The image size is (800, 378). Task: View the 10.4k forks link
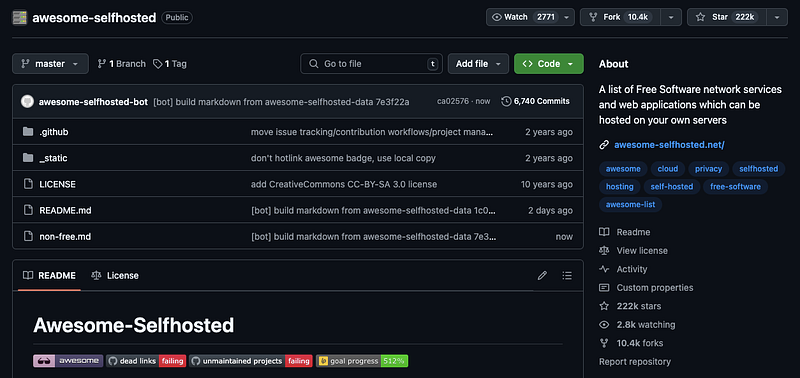632,343
